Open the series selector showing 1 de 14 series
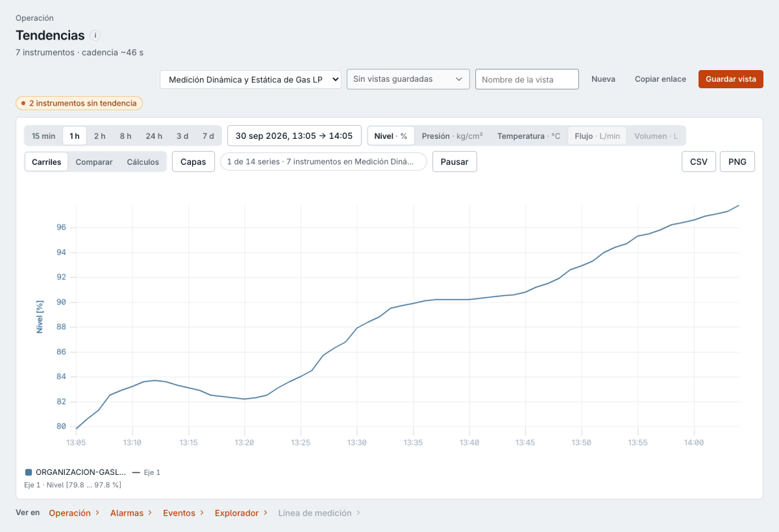Screen dimensions: 779x532 [323, 162]
